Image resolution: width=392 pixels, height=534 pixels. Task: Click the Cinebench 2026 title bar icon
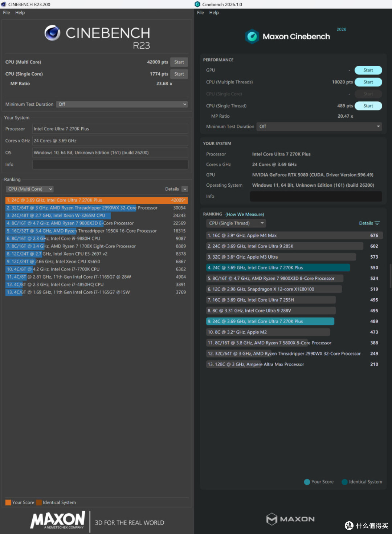click(197, 4)
